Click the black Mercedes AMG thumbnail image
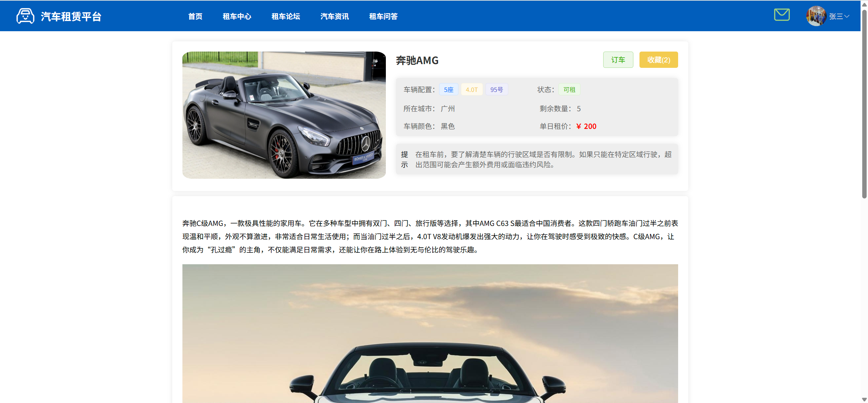Image resolution: width=868 pixels, height=403 pixels. coord(284,115)
